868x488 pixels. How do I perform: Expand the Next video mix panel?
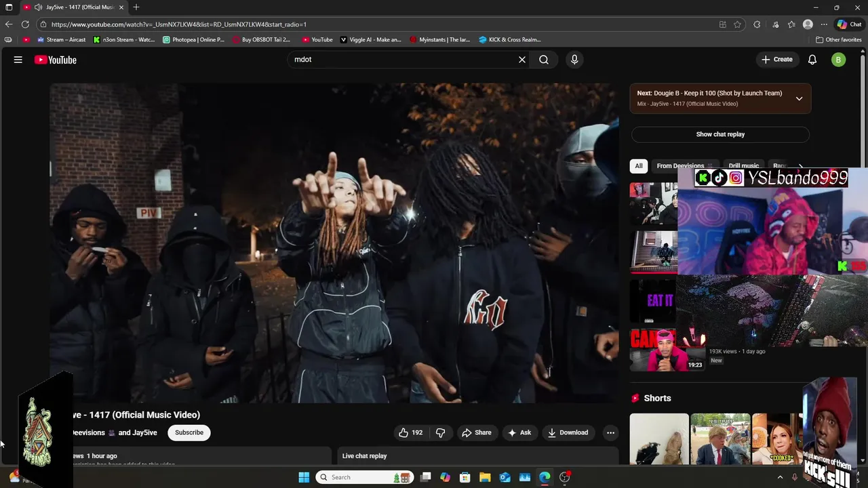pos(799,98)
